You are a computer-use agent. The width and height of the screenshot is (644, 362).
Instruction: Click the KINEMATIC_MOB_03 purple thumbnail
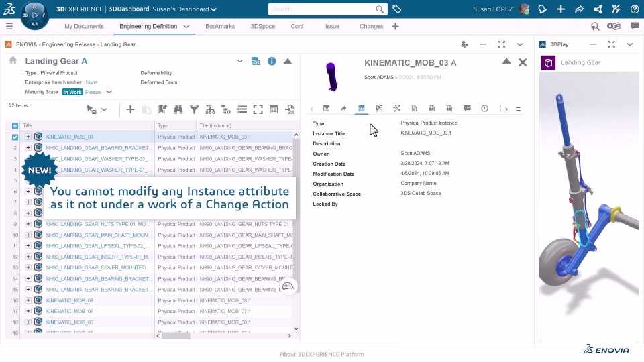331,76
